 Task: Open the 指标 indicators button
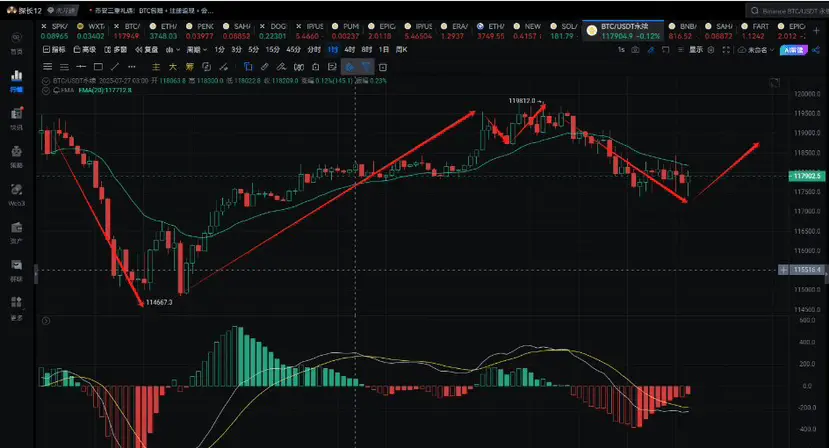point(54,50)
